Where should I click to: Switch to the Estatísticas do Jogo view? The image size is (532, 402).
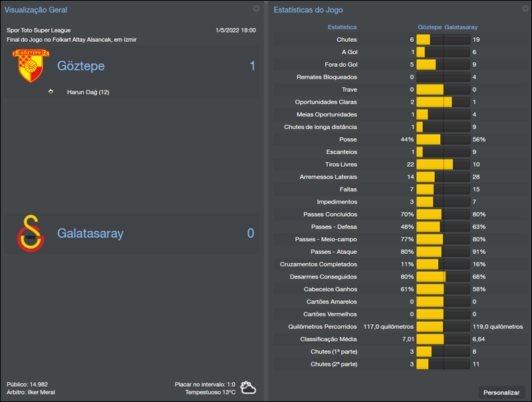[309, 9]
